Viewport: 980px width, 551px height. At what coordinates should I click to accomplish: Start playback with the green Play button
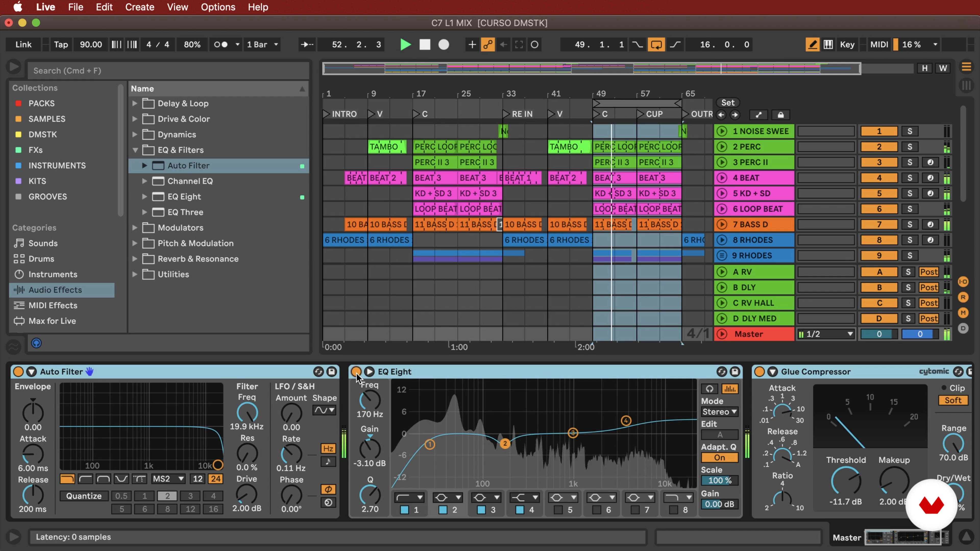pyautogui.click(x=406, y=44)
